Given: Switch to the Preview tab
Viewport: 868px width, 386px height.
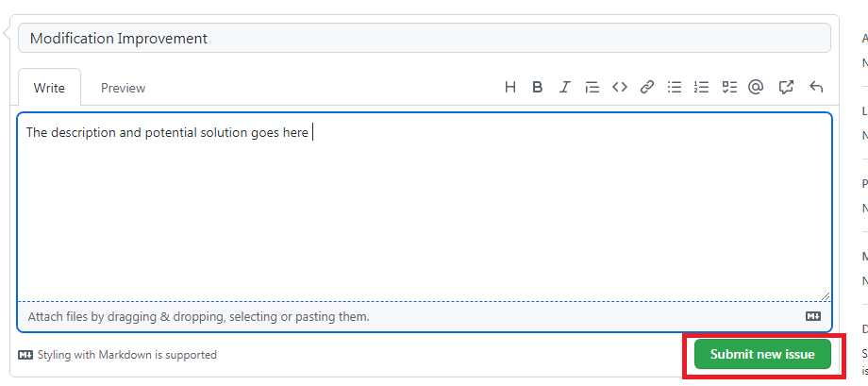Looking at the screenshot, I should (123, 88).
